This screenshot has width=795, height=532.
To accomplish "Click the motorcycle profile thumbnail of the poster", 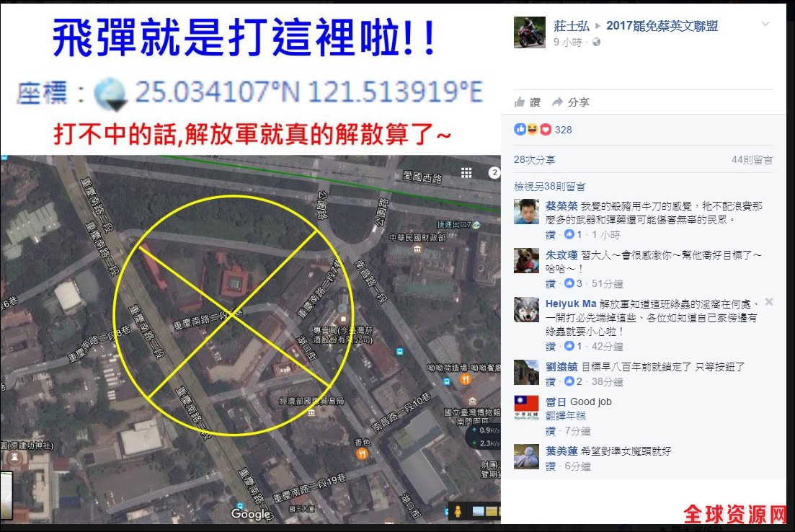I will click(x=529, y=32).
